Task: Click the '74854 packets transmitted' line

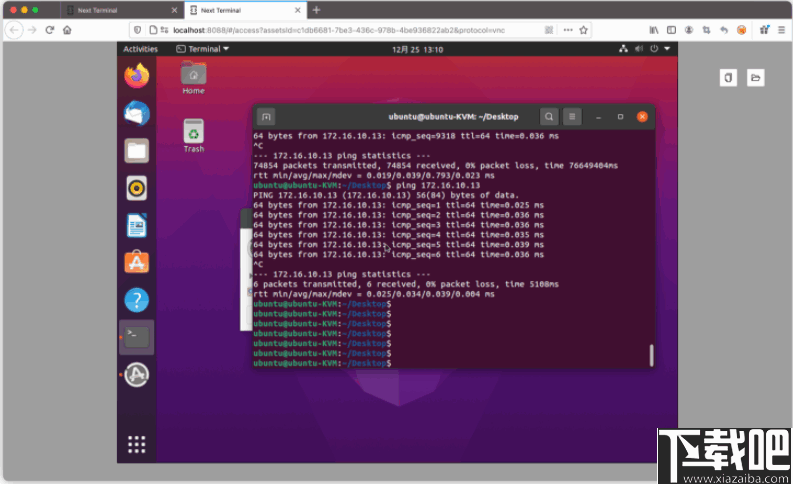Action: click(435, 165)
